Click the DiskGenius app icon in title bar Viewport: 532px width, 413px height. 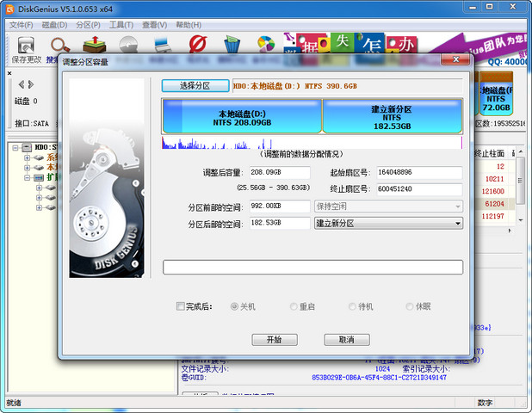[x=9, y=9]
